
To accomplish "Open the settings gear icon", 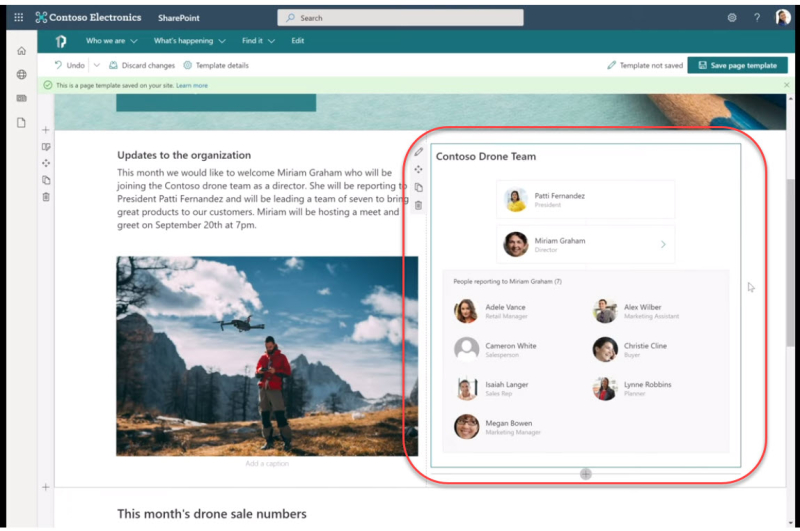I will point(732,17).
